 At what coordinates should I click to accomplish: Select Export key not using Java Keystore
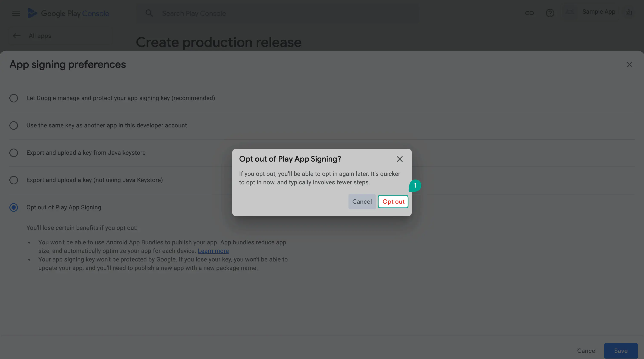(x=14, y=180)
